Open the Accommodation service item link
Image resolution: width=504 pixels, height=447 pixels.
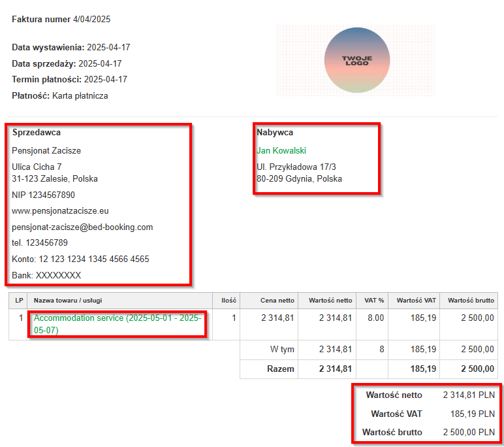118,323
